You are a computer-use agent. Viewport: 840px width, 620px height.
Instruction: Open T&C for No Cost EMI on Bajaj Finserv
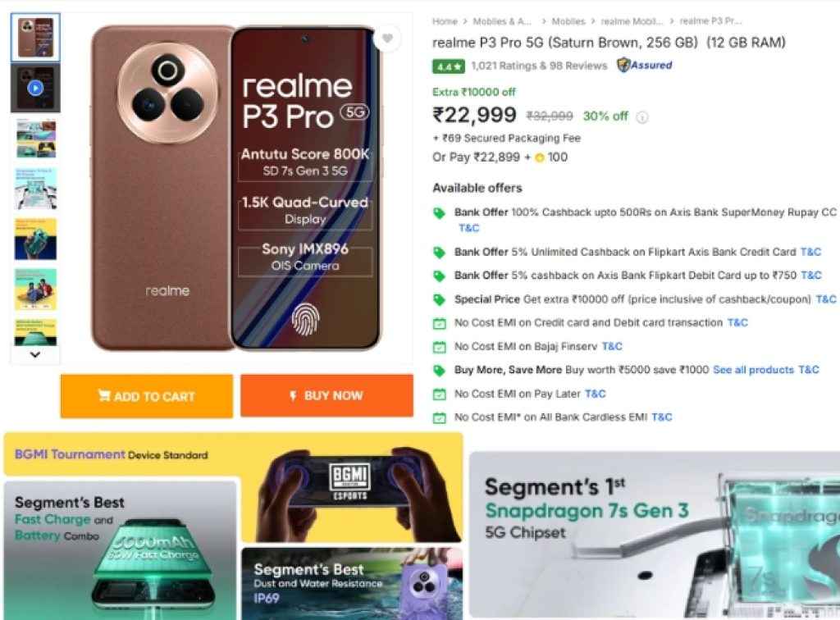tap(612, 346)
